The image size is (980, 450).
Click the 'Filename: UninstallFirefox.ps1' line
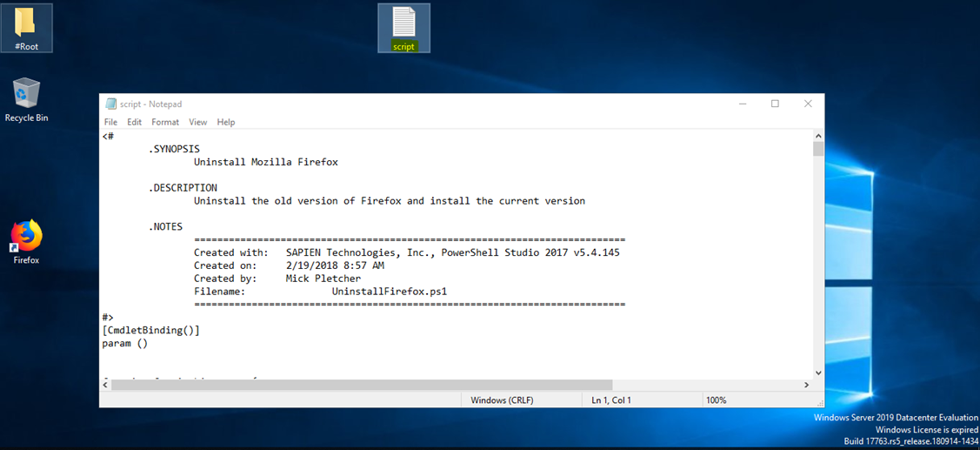click(x=321, y=291)
